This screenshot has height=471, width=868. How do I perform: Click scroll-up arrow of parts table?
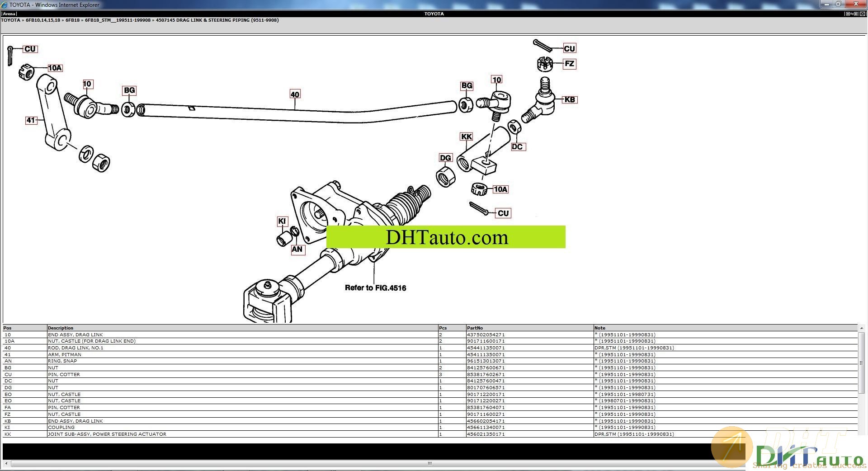click(862, 328)
